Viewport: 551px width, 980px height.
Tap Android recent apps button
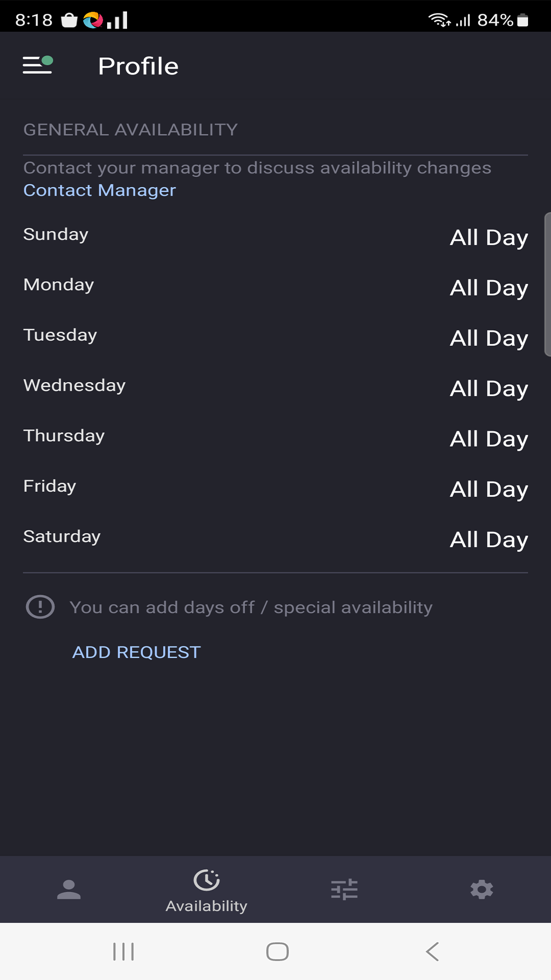[123, 951]
